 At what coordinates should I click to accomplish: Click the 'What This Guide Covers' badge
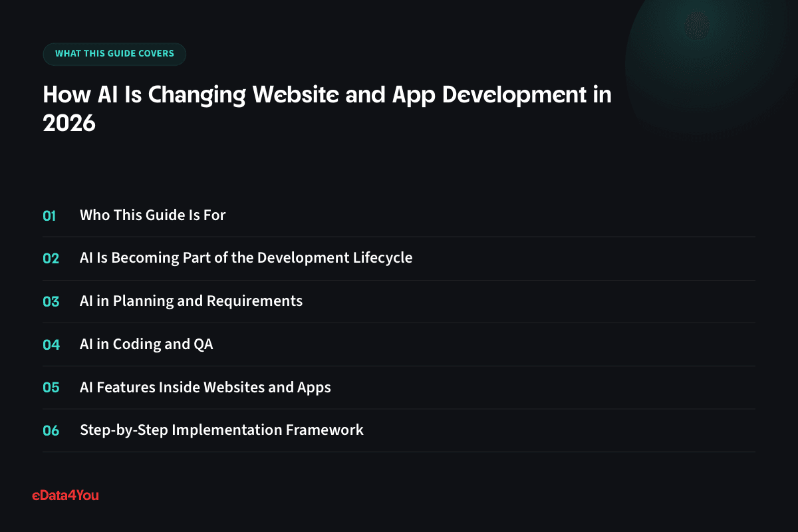pyautogui.click(x=114, y=54)
